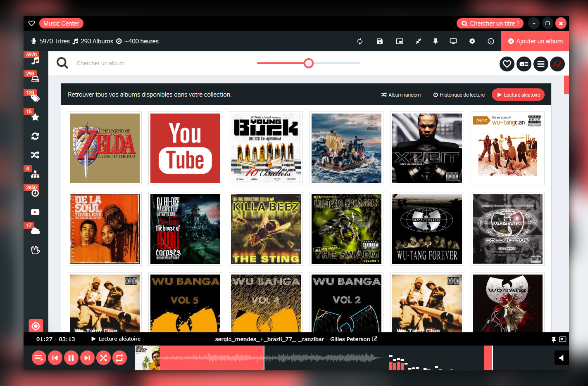
Task: Pin the player bar
Action: click(x=554, y=339)
